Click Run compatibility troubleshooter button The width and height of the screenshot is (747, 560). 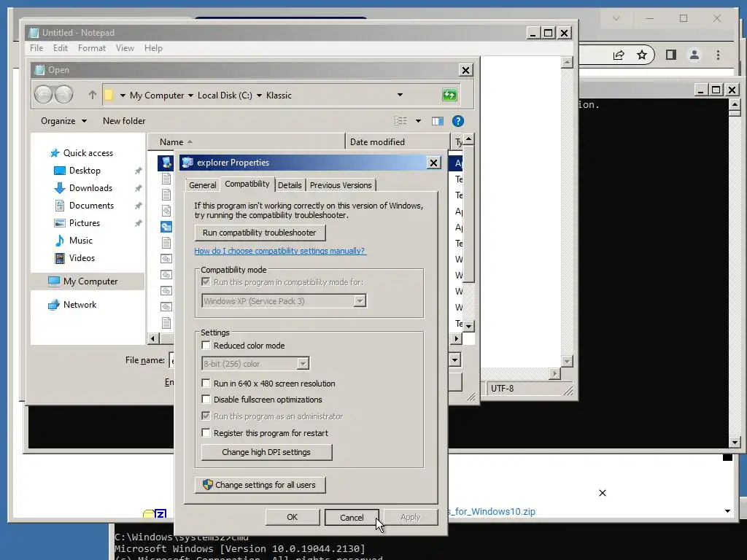260,233
